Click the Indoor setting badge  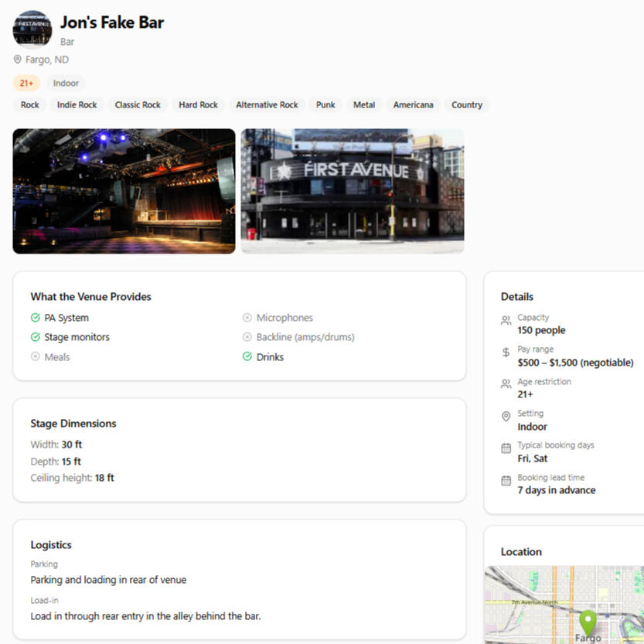[66, 83]
